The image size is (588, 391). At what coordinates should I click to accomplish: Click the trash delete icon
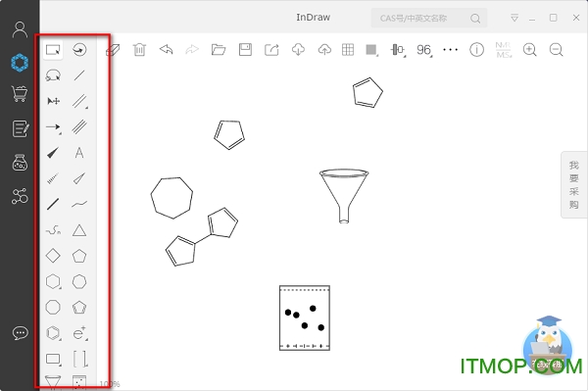[x=139, y=49]
